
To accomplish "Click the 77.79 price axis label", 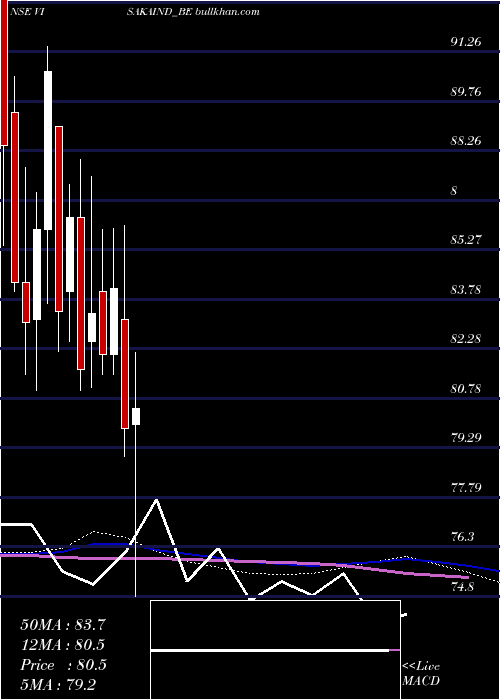I will (466, 488).
